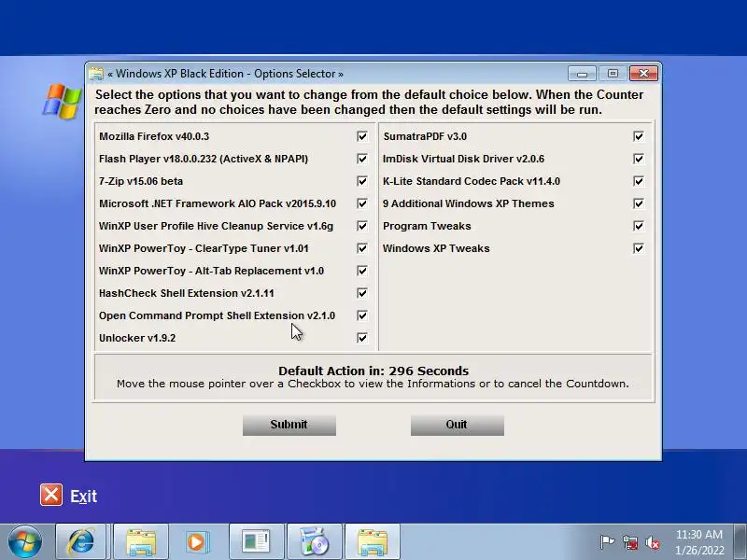The width and height of the screenshot is (747, 560).
Task: Click the Exit label on the desktop
Action: click(x=84, y=497)
